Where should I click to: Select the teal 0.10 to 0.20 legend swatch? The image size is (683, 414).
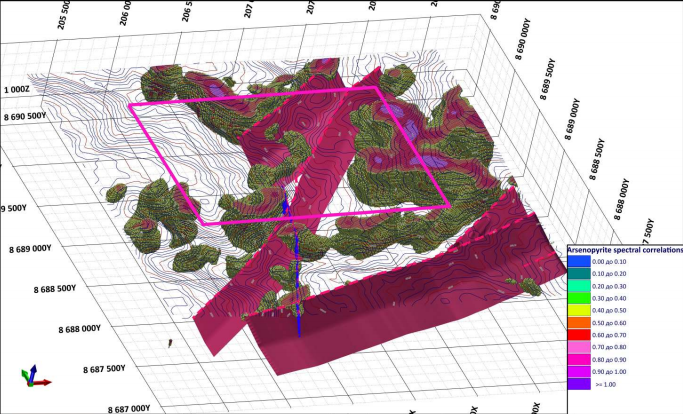click(x=579, y=274)
